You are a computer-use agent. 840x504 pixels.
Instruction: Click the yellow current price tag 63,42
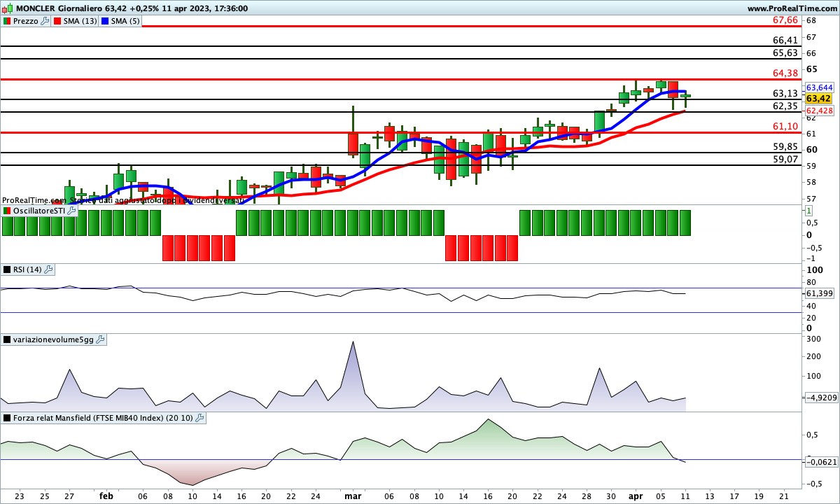pos(819,99)
